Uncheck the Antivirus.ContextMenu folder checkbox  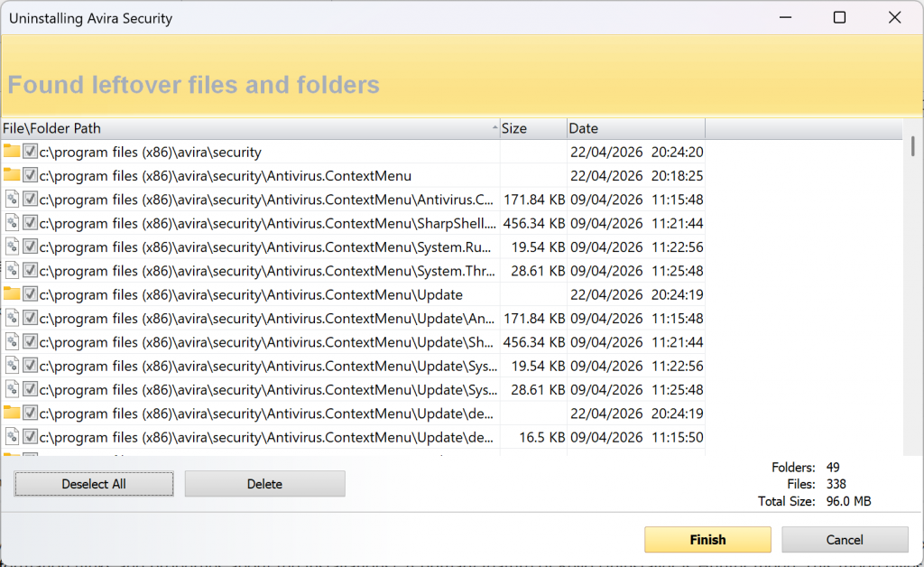tap(30, 175)
